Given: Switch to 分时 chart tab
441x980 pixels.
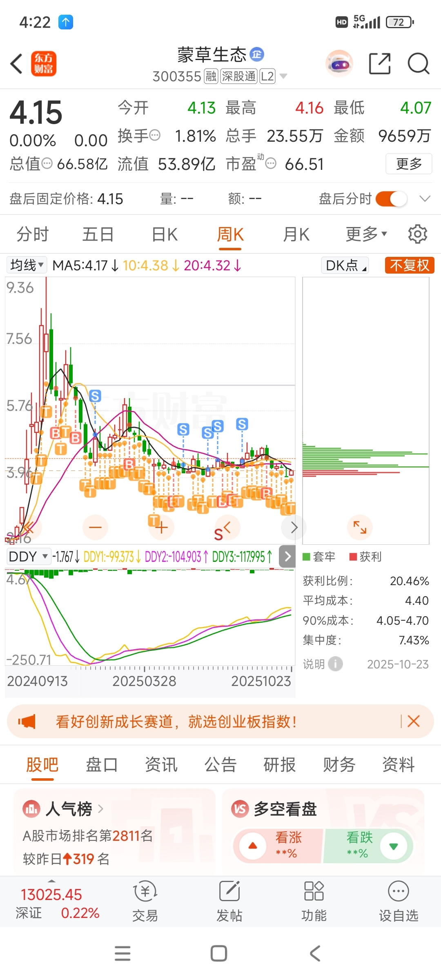Looking at the screenshot, I should 33,234.
